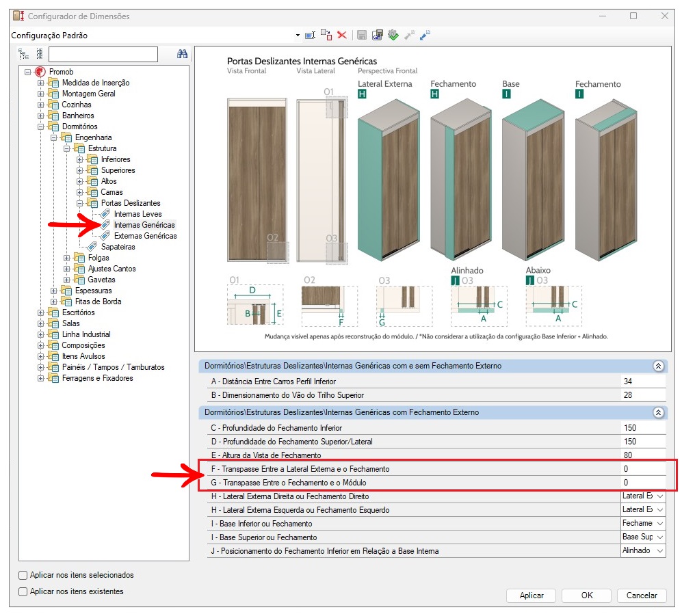
Task: Open dropdown for J - Posicionamento do Fechamento Inferior
Action: [x=659, y=551]
